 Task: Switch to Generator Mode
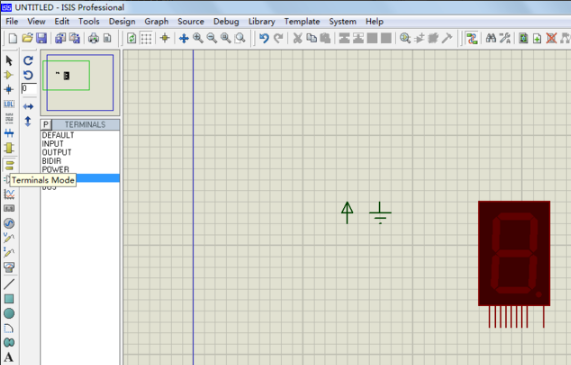[9, 223]
